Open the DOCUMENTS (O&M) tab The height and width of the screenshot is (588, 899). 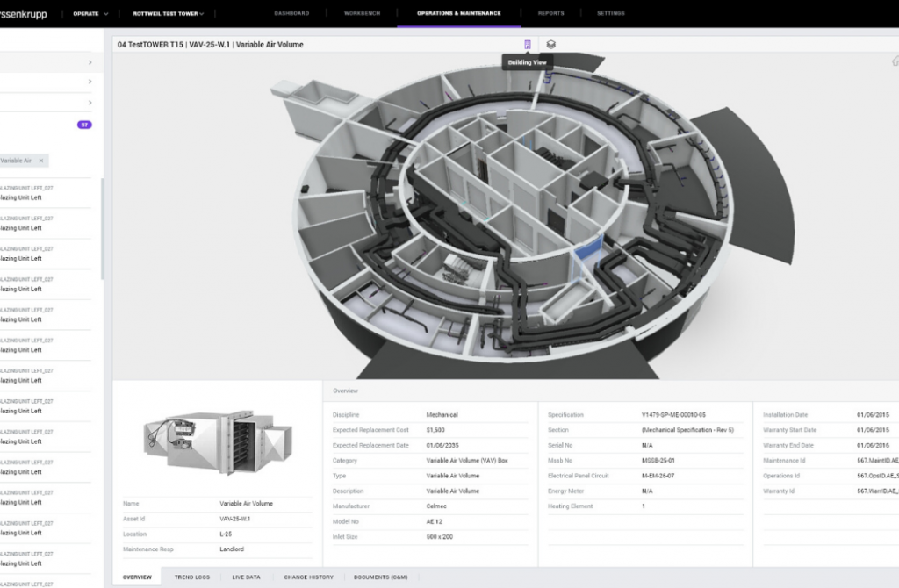pos(381,577)
